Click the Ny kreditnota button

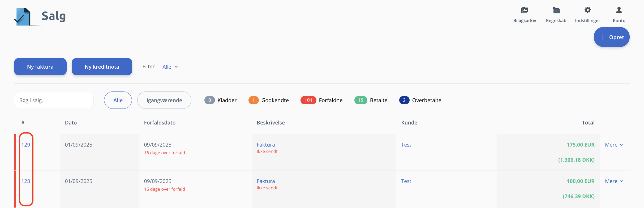(102, 67)
